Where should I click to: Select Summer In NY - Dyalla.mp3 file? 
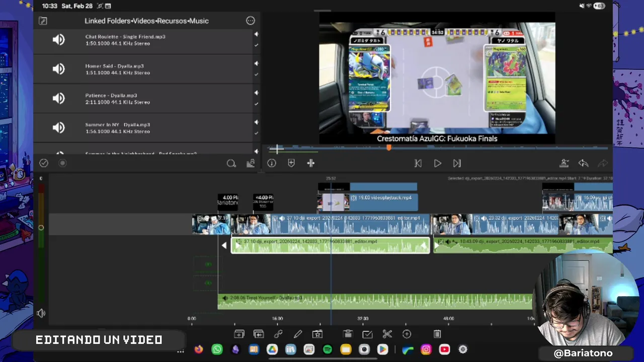[x=118, y=125]
